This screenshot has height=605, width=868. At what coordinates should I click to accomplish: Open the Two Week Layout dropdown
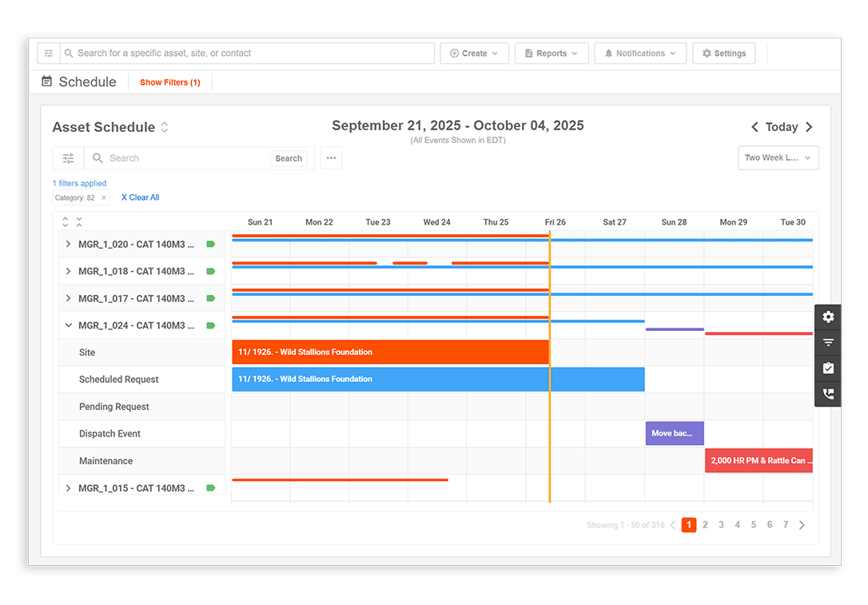[778, 157]
